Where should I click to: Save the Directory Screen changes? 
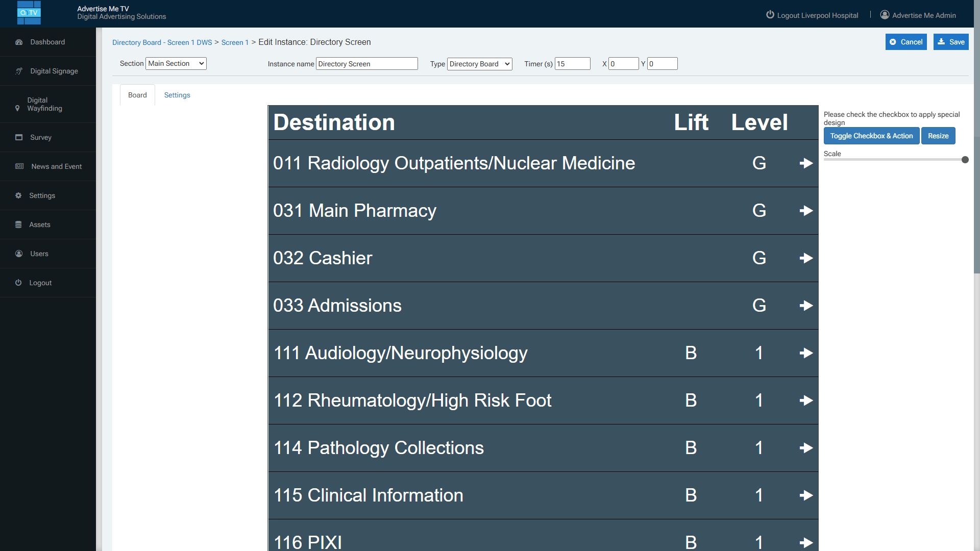coord(950,42)
